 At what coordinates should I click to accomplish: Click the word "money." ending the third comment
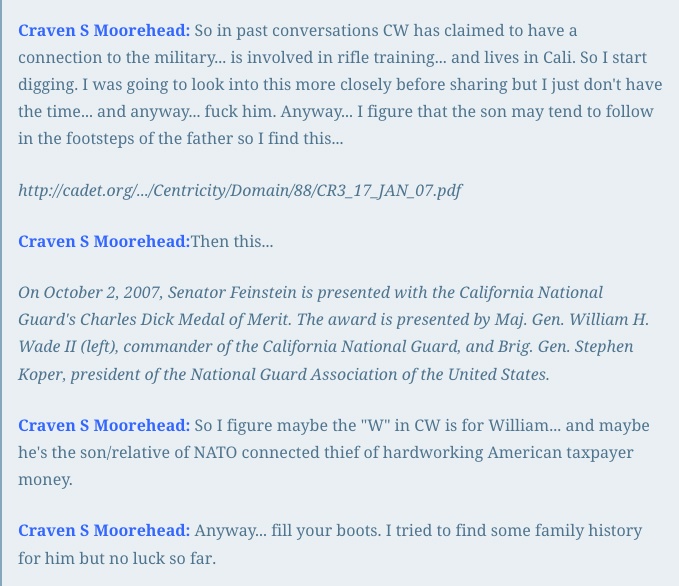(45, 480)
